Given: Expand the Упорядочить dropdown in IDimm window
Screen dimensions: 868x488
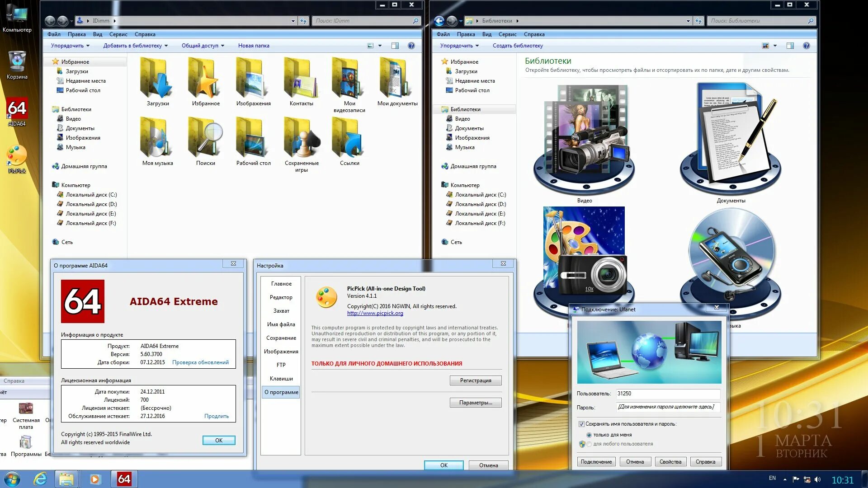Looking at the screenshot, I should coord(70,46).
